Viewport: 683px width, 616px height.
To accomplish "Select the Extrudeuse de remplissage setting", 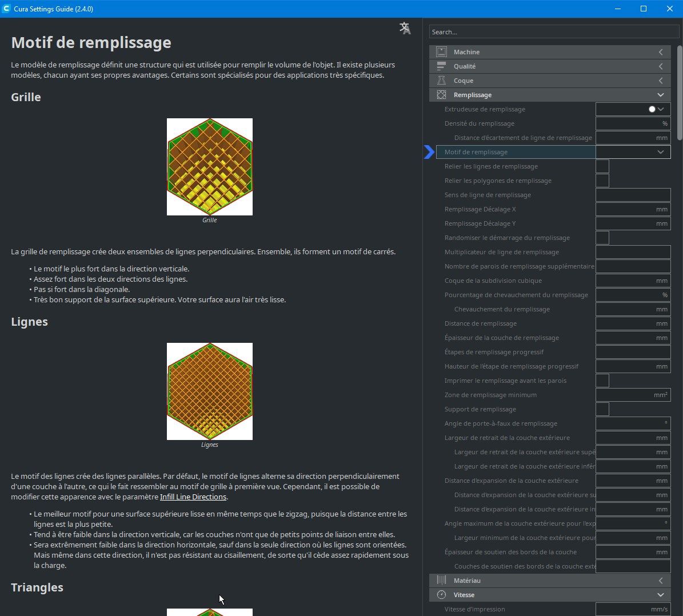I will tap(484, 109).
